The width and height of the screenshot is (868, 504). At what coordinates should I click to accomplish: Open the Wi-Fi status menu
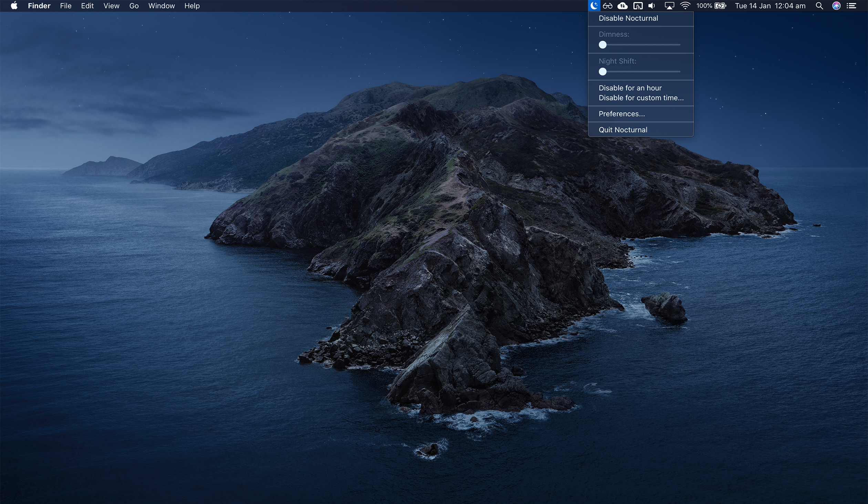pos(685,6)
